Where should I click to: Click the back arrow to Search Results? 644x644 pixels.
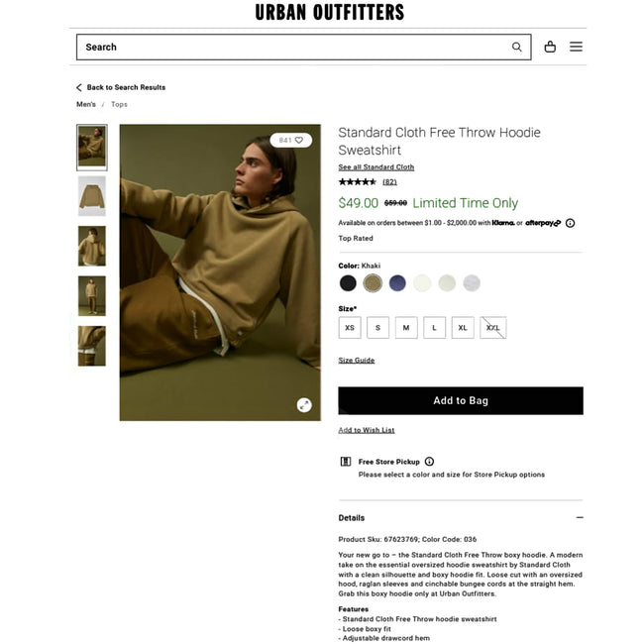pyautogui.click(x=79, y=87)
